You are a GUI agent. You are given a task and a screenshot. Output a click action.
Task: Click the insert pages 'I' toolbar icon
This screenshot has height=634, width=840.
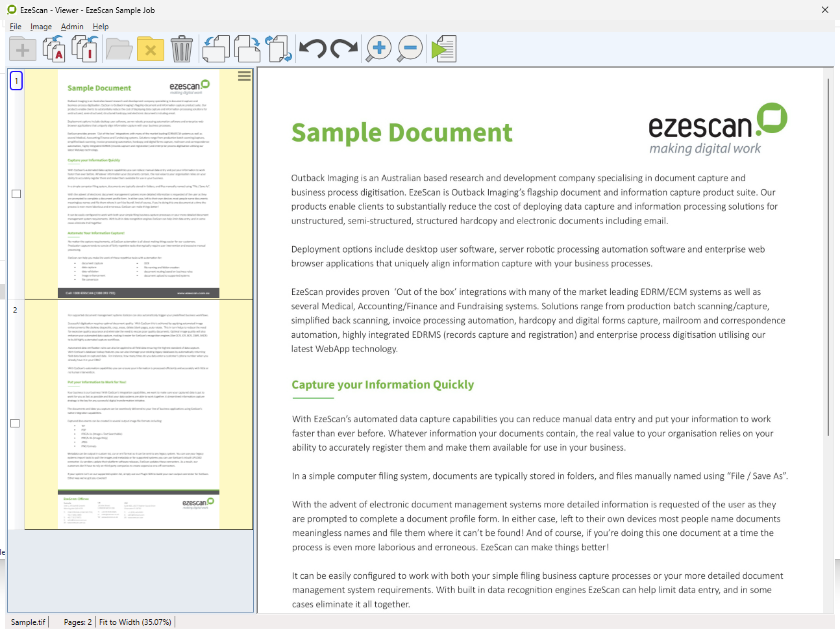[x=85, y=49]
